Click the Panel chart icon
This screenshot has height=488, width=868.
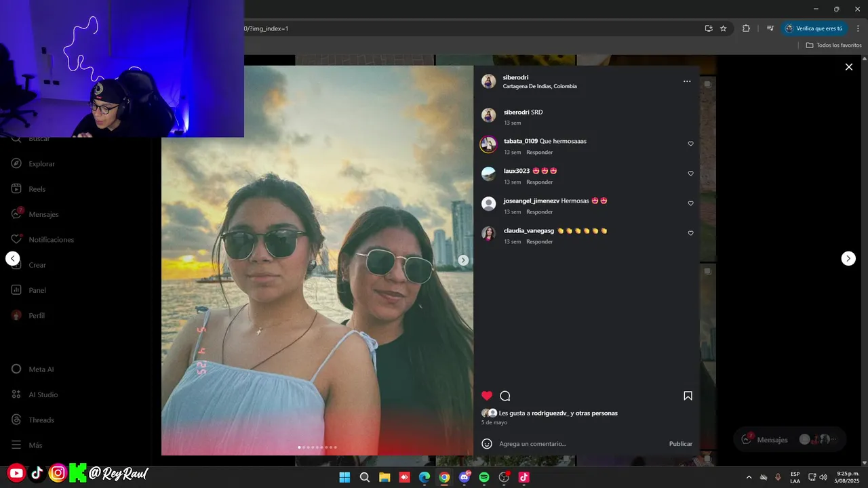point(16,290)
